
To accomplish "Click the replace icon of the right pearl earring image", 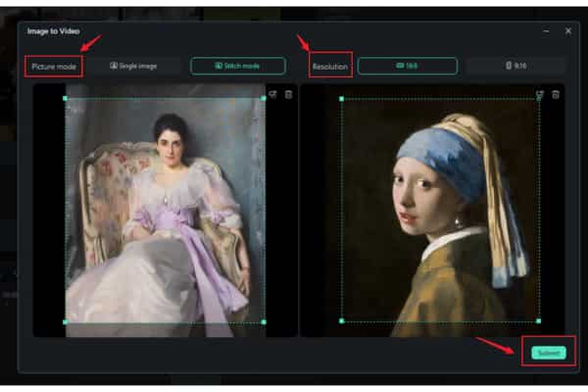I will click(539, 94).
